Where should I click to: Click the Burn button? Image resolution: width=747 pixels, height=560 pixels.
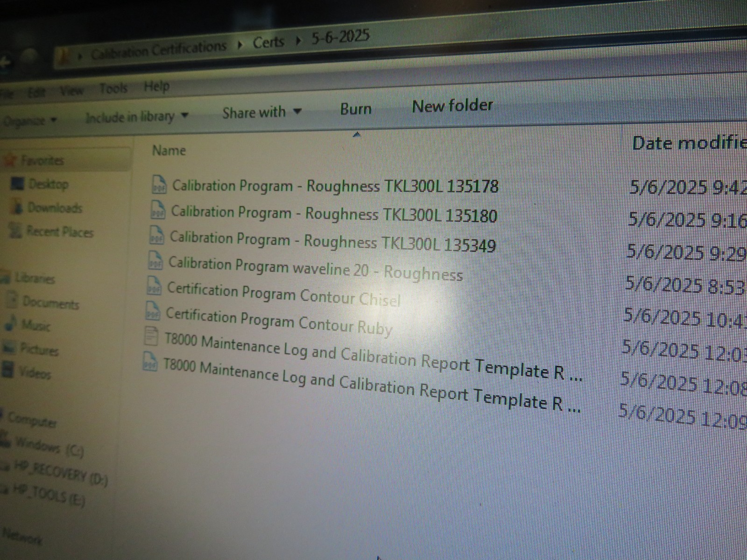(356, 109)
